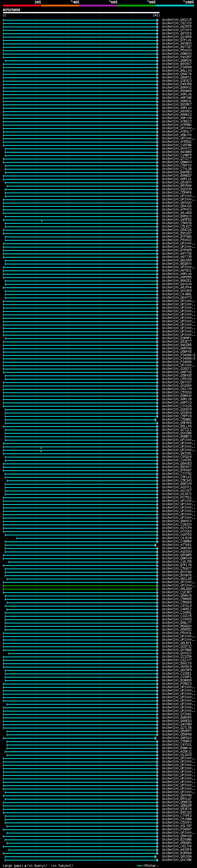Open hit UniRef100_C1EFW6
This screenshot has width=197, height=868.
177,145
